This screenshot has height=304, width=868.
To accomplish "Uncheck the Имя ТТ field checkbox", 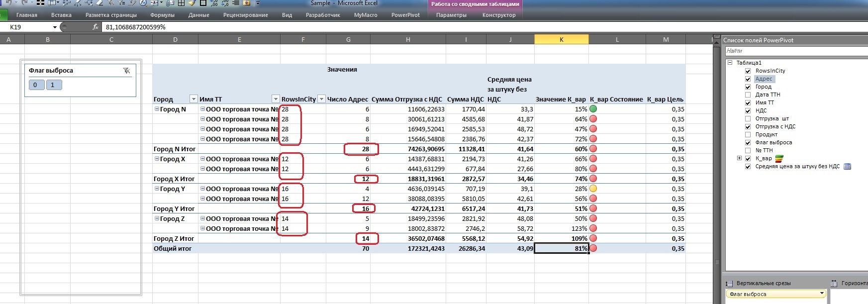I will [x=748, y=102].
